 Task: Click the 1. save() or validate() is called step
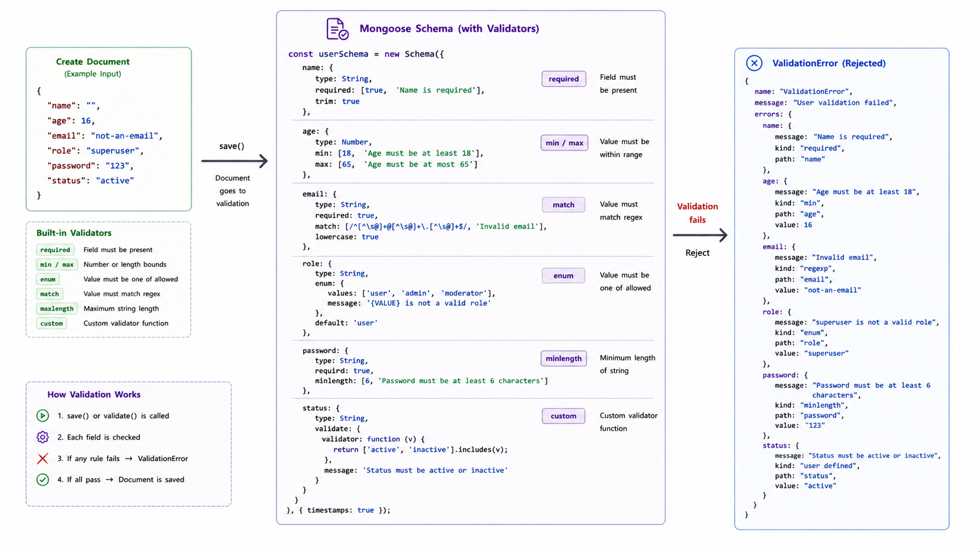(113, 416)
